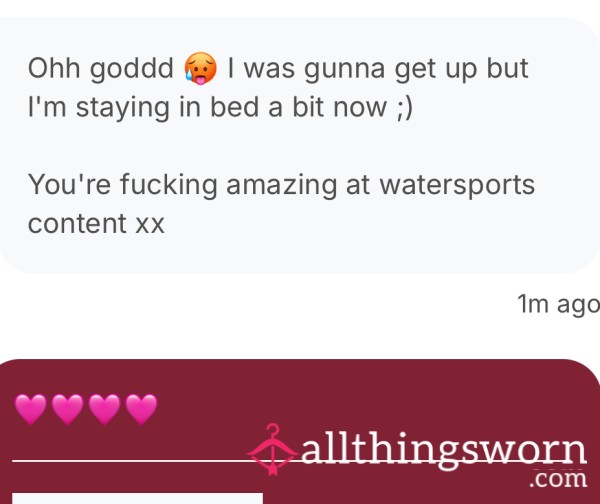Click the maroon sent message bubble
The height and width of the screenshot is (504, 600).
(x=300, y=432)
